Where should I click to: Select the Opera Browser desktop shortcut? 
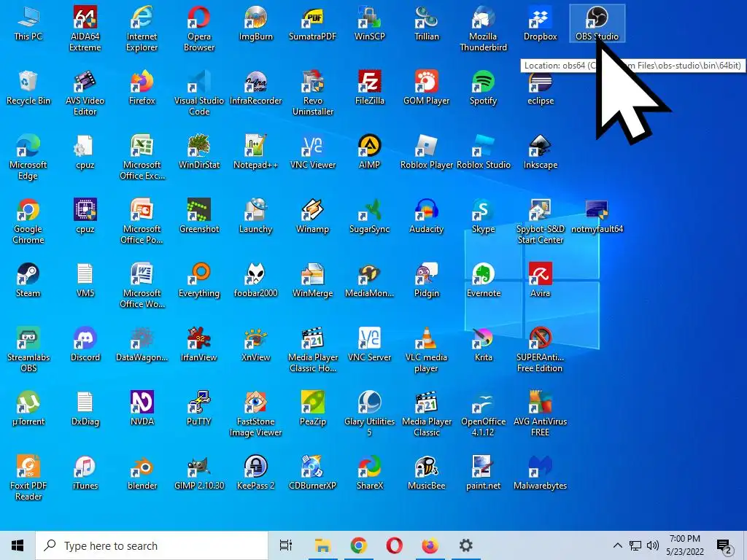tap(199, 28)
